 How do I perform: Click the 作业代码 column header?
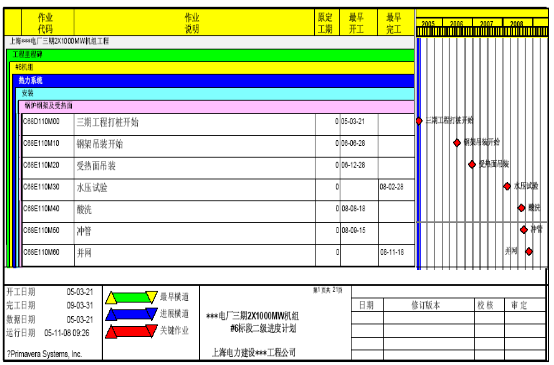click(45, 23)
